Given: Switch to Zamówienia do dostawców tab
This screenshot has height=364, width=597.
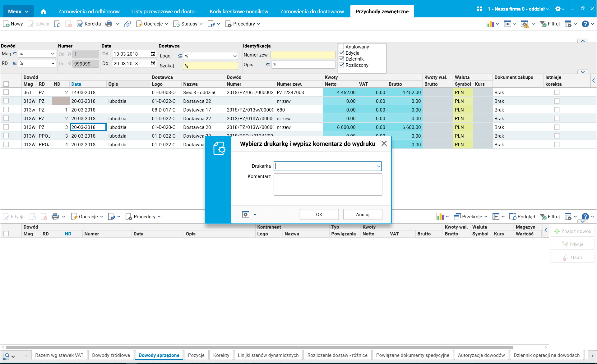Looking at the screenshot, I should [x=312, y=11].
